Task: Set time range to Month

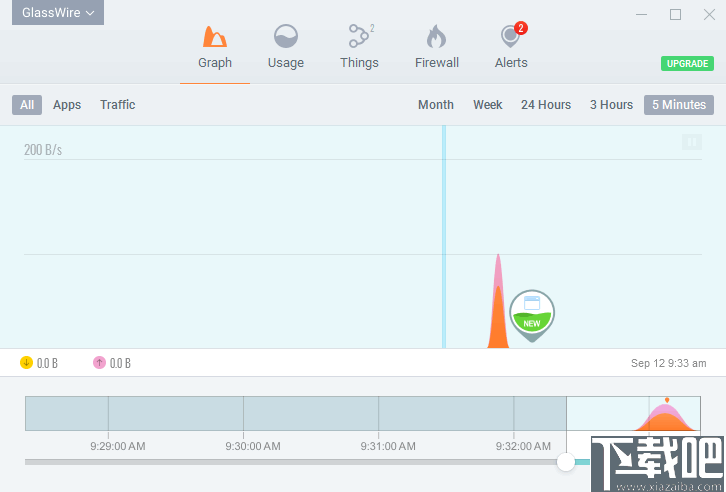Action: [436, 105]
